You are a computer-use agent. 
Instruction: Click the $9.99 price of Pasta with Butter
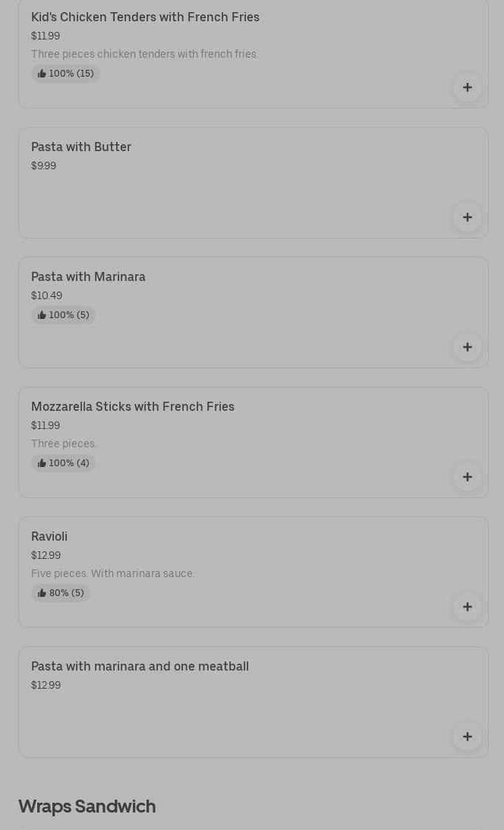[x=43, y=166]
